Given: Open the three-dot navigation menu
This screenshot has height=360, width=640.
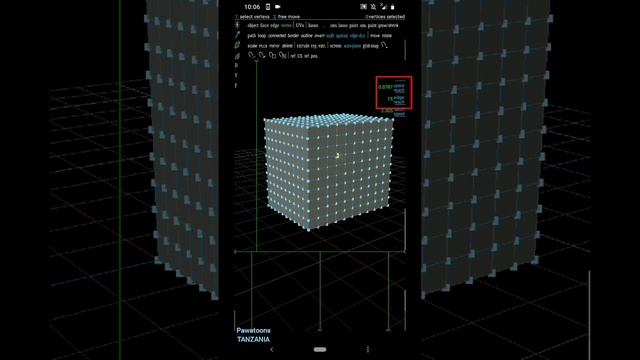Looking at the screenshot, I should pos(368,349).
